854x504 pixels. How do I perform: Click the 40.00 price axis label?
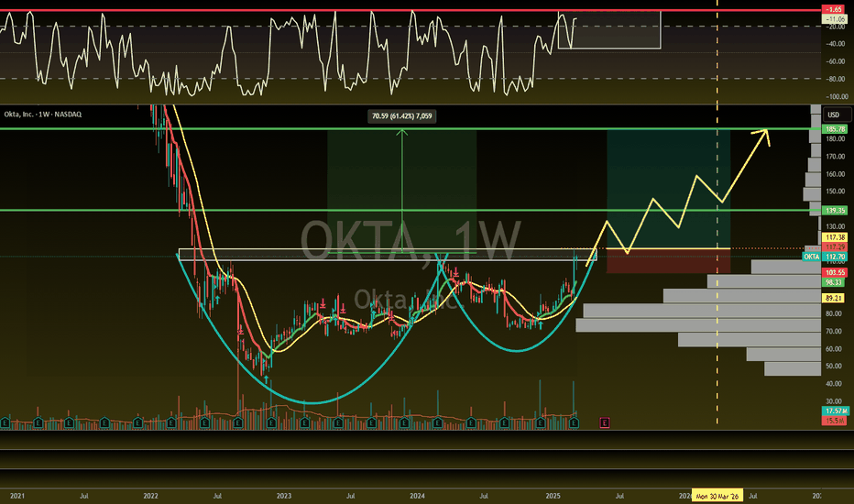(834, 384)
